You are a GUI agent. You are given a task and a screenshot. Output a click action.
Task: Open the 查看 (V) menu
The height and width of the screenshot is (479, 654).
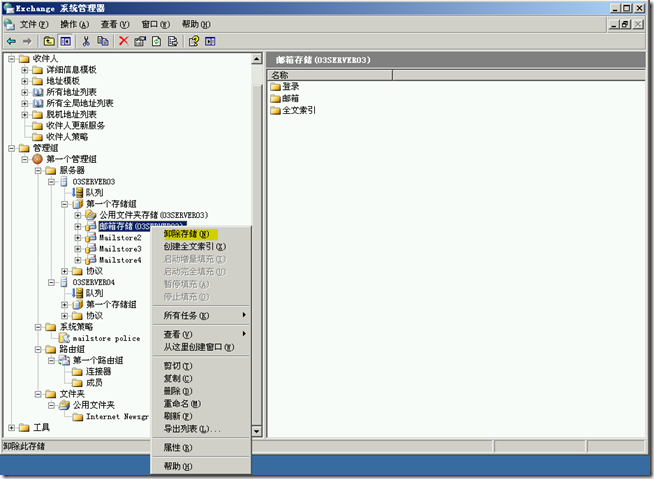115,25
